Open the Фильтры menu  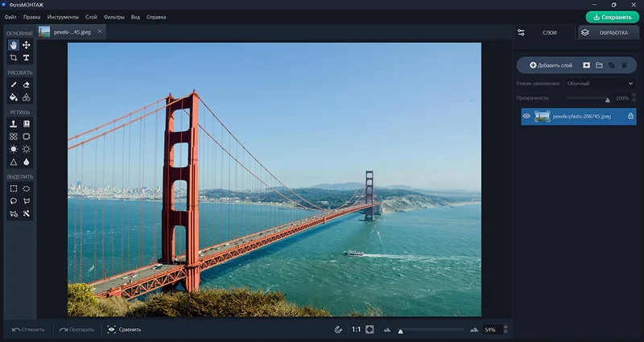[114, 17]
